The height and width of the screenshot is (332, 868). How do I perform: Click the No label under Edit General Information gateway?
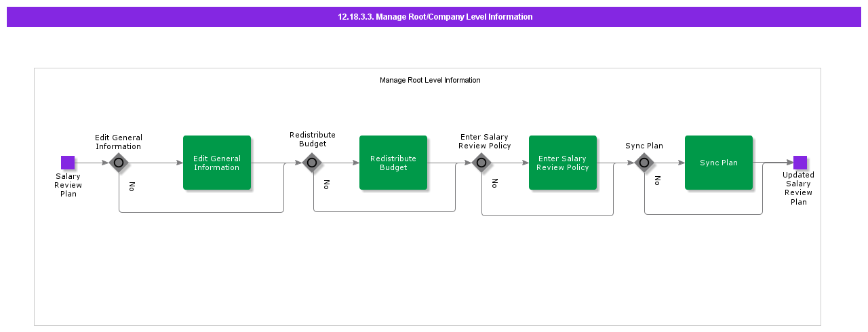(x=132, y=186)
